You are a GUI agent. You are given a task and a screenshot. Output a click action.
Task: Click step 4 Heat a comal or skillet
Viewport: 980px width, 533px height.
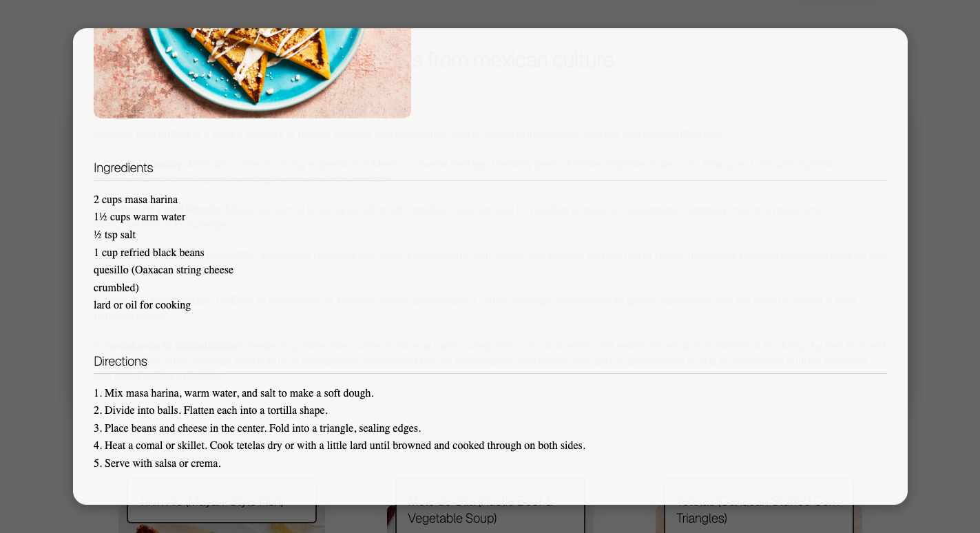click(x=340, y=446)
